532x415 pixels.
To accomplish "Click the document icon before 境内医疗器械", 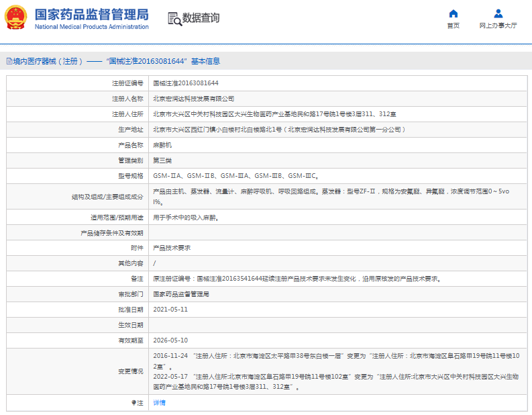I will tap(9, 61).
